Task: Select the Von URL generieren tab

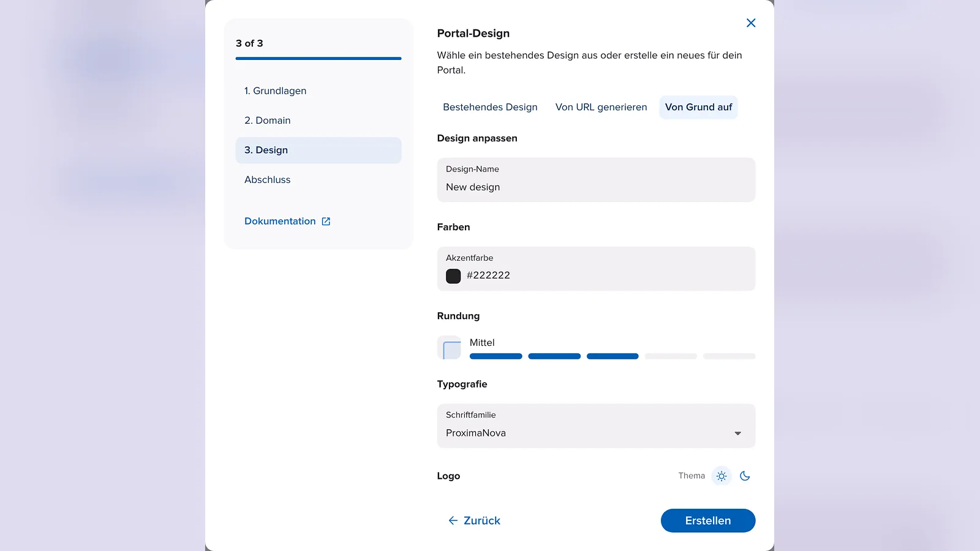Action: [601, 107]
